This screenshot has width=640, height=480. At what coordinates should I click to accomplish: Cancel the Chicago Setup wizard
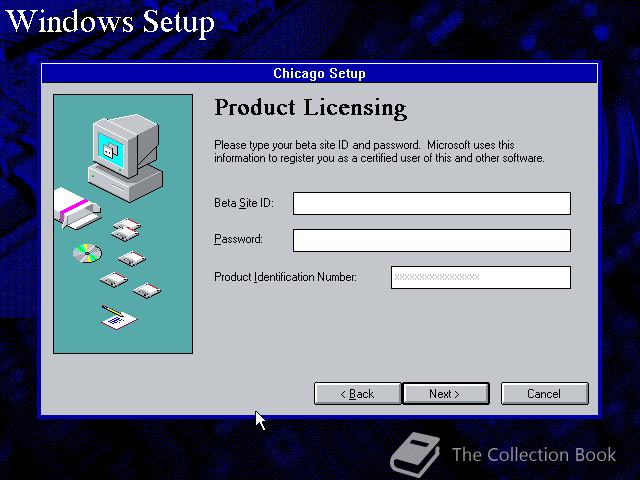(x=544, y=393)
